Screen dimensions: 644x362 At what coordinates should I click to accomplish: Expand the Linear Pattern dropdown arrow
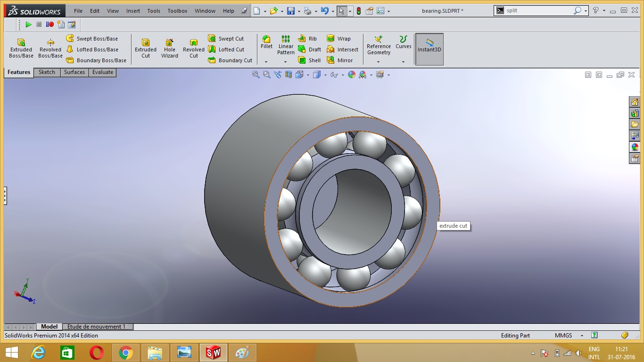[x=286, y=62]
